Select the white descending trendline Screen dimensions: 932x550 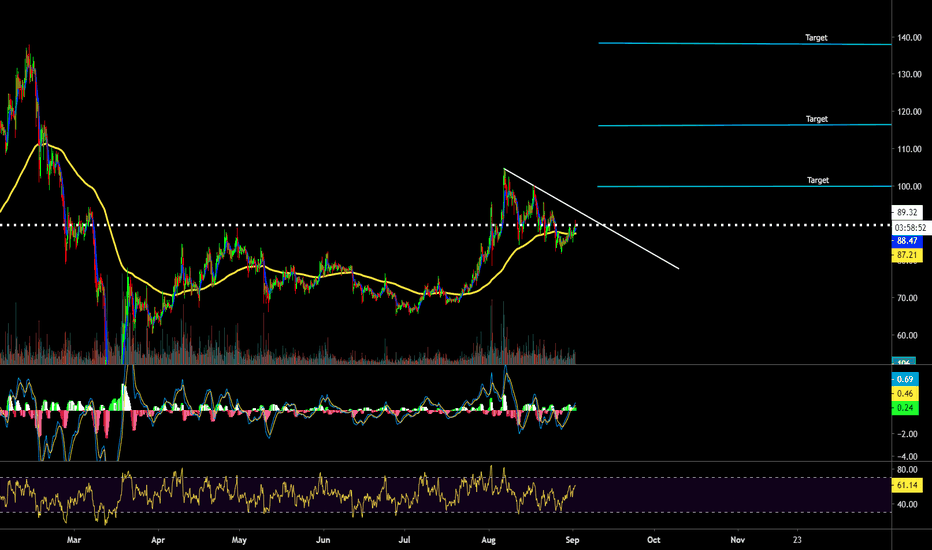click(x=591, y=219)
